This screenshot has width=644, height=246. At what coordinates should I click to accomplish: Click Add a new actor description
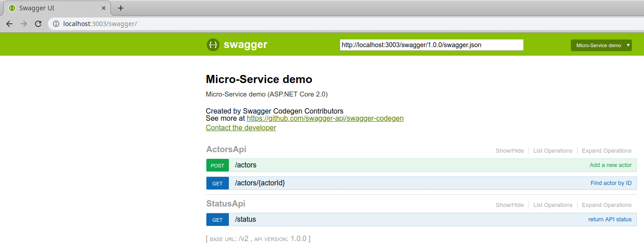[x=610, y=165]
